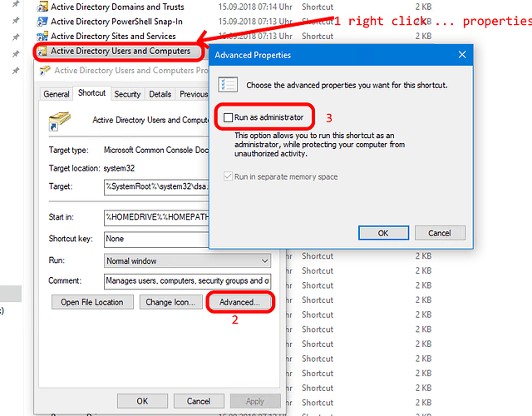
Task: Switch to the Shortcut tab
Action: [91, 93]
